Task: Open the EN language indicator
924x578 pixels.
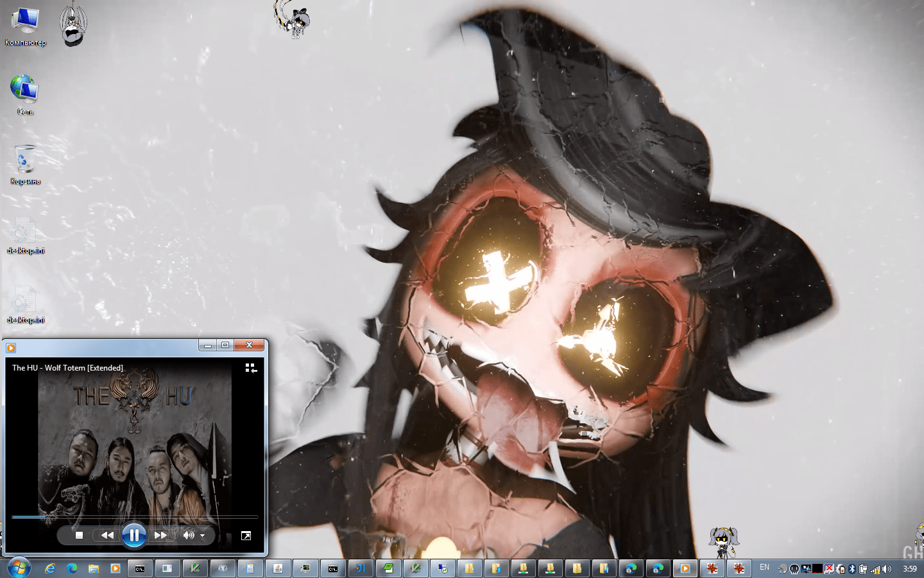Action: (x=764, y=567)
